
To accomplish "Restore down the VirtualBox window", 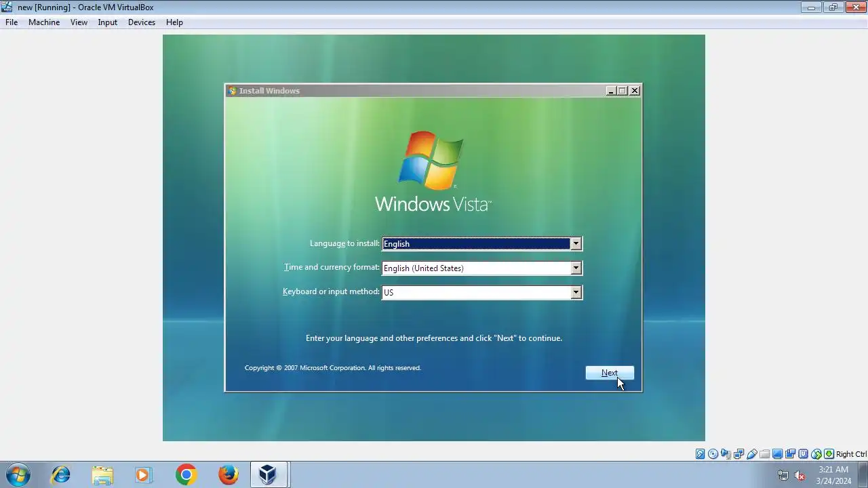I will click(833, 7).
